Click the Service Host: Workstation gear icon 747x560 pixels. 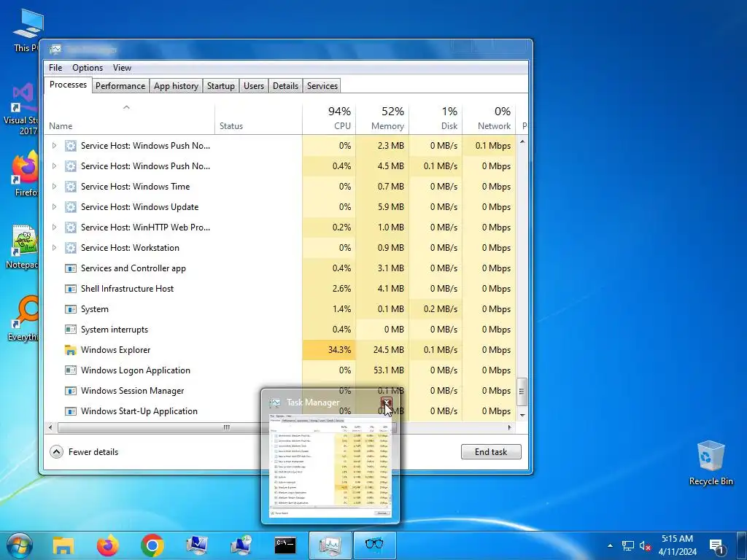pyautogui.click(x=71, y=248)
